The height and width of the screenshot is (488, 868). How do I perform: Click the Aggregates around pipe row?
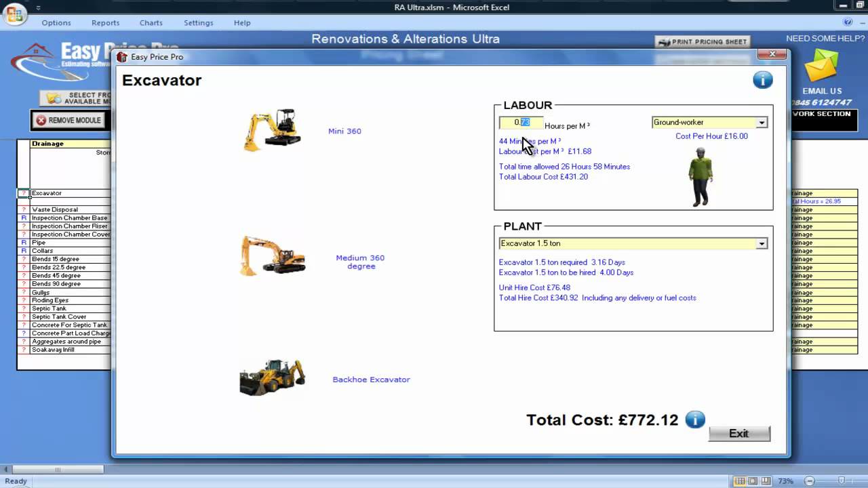[71, 342]
